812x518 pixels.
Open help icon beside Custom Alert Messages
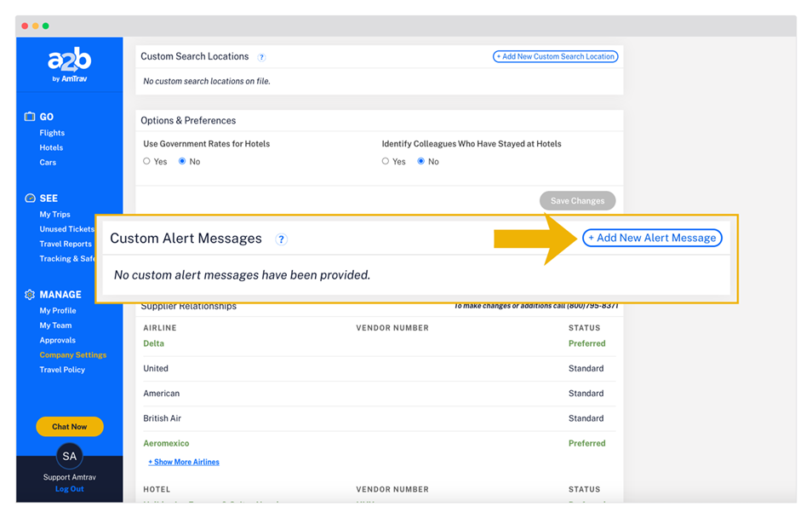click(281, 239)
